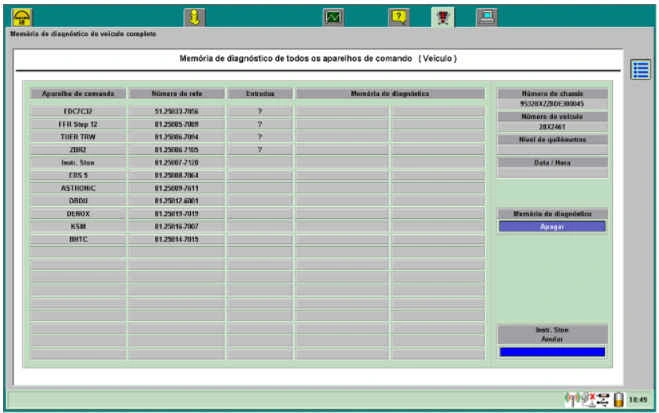Open the green oscilloscope graph icon
The image size is (659, 413).
pos(333,17)
